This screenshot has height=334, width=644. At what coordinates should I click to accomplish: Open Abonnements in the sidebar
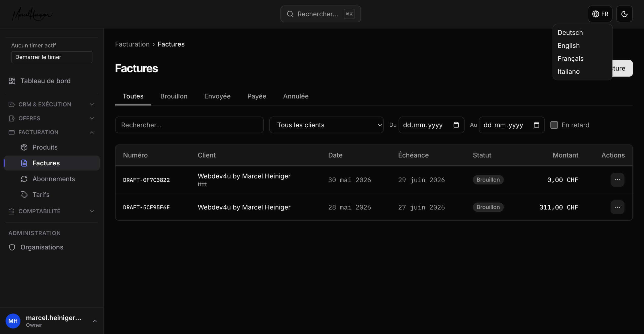(52, 179)
